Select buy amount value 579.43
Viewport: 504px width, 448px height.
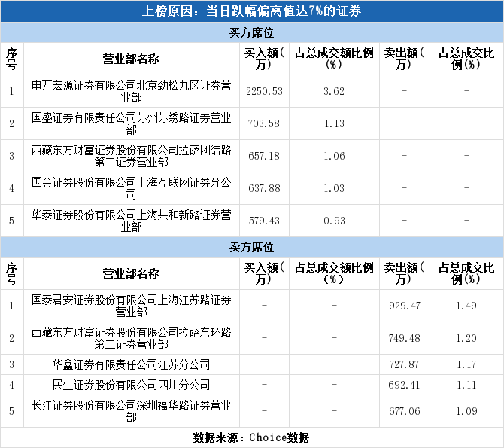click(264, 221)
